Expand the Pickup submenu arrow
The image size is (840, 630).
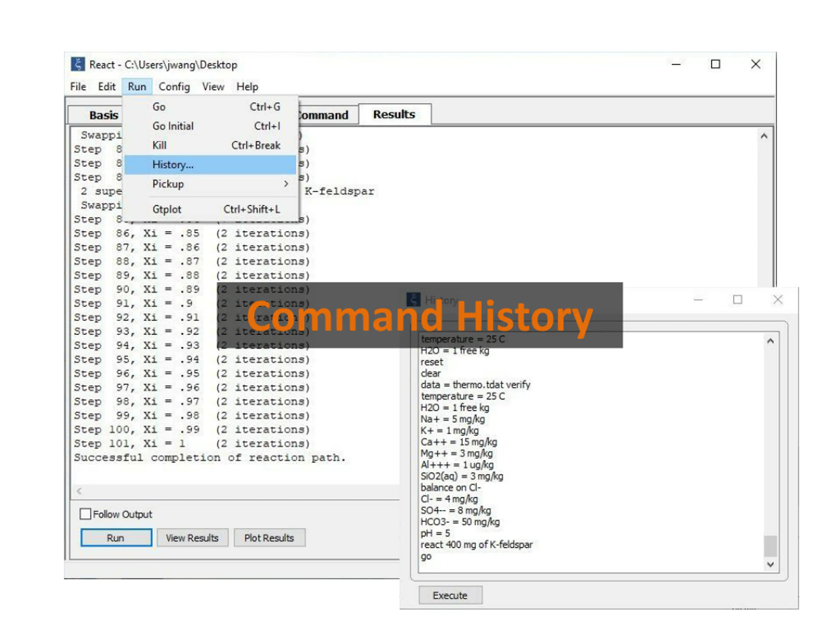click(x=286, y=184)
